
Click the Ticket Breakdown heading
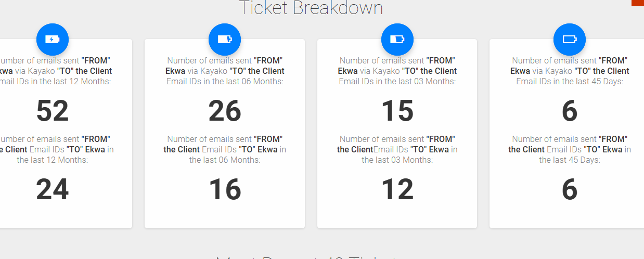311,8
